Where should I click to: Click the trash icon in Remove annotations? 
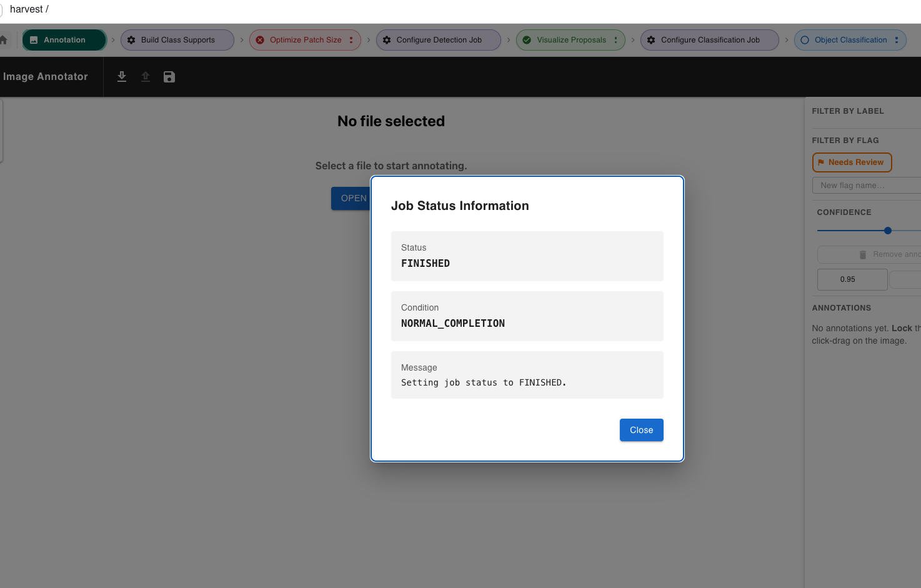[x=863, y=254]
